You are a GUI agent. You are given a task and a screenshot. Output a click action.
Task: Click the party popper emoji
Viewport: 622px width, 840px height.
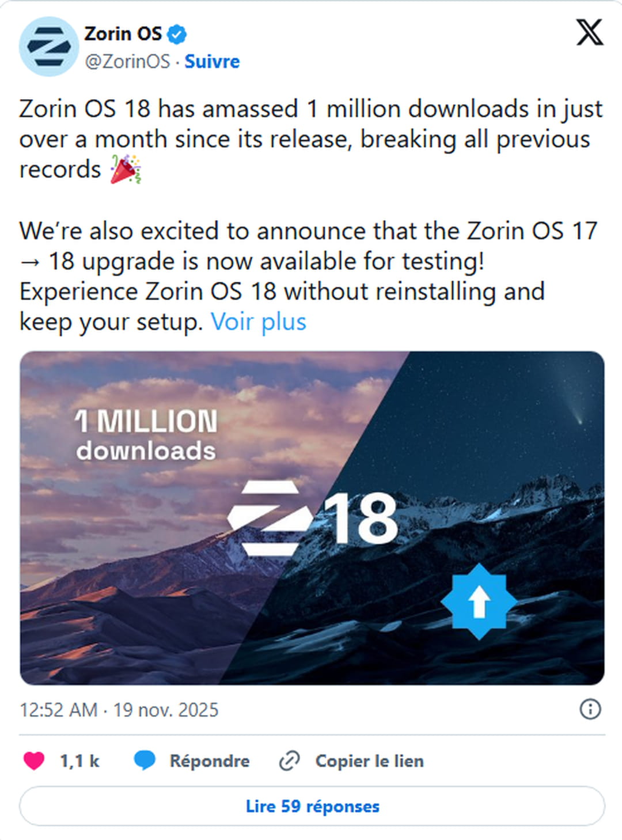(x=126, y=169)
